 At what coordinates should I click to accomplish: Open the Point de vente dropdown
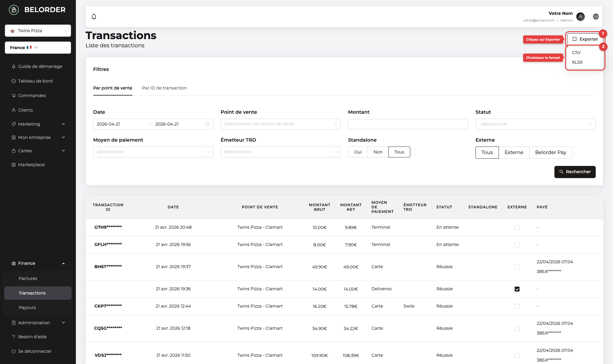tap(281, 124)
